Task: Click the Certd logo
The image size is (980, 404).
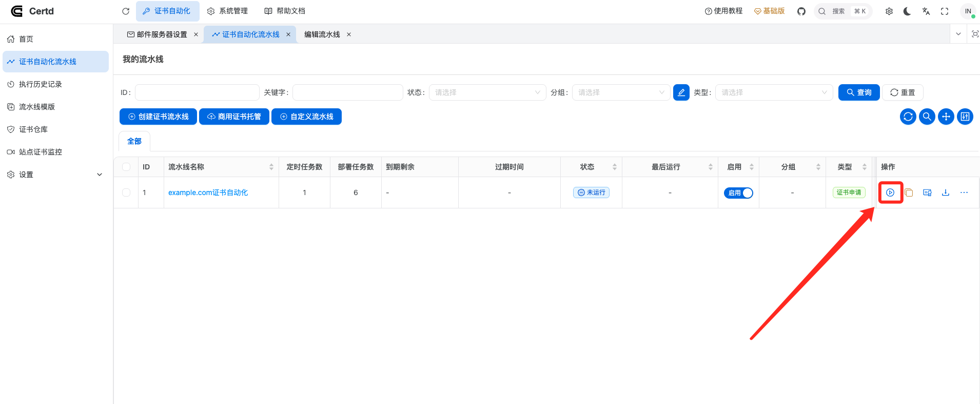Action: (x=32, y=11)
